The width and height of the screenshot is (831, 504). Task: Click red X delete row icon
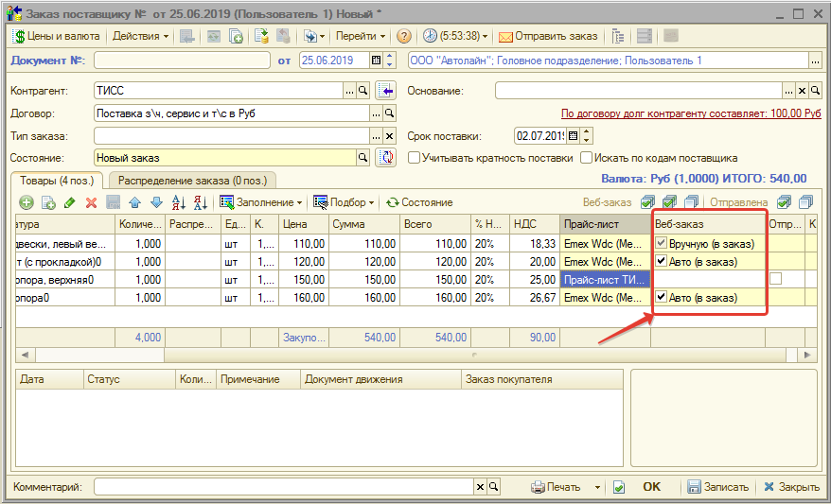tap(91, 202)
